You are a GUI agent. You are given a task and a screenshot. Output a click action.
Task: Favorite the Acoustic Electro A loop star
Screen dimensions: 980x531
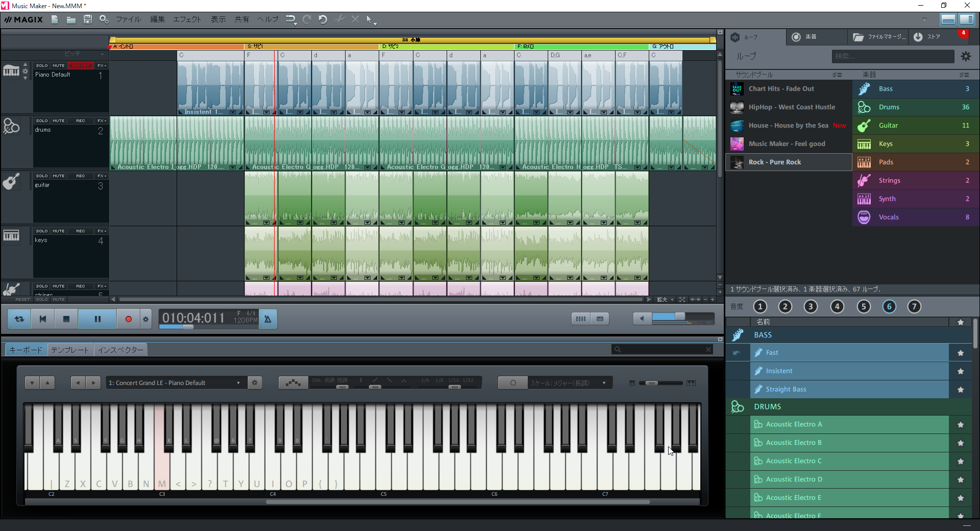click(961, 425)
